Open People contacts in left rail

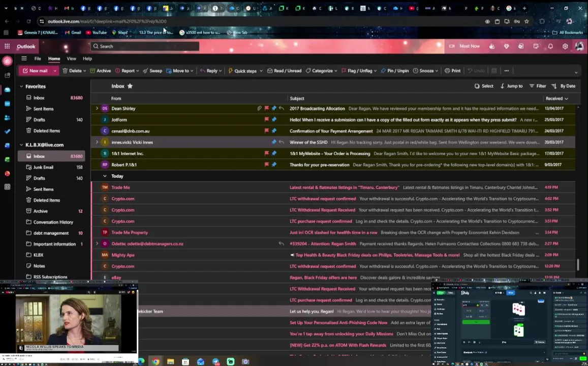tap(7, 118)
